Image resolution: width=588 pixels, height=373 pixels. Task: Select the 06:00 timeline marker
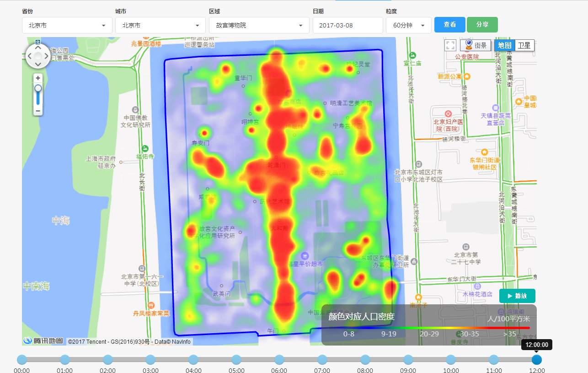point(279,360)
